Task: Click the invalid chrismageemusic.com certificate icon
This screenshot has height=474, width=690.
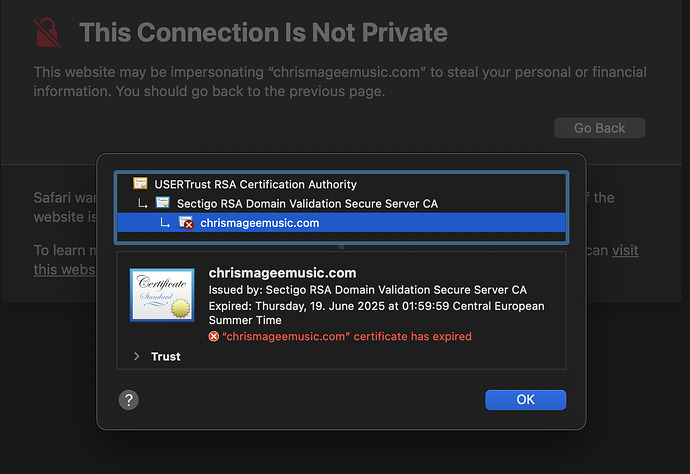Action: (x=186, y=223)
